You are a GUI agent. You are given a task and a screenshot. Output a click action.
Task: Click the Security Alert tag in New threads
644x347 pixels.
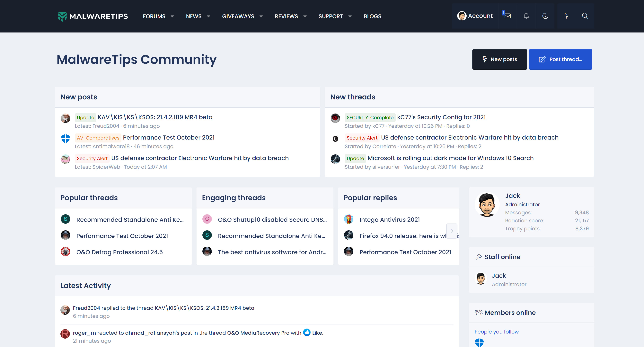point(362,138)
